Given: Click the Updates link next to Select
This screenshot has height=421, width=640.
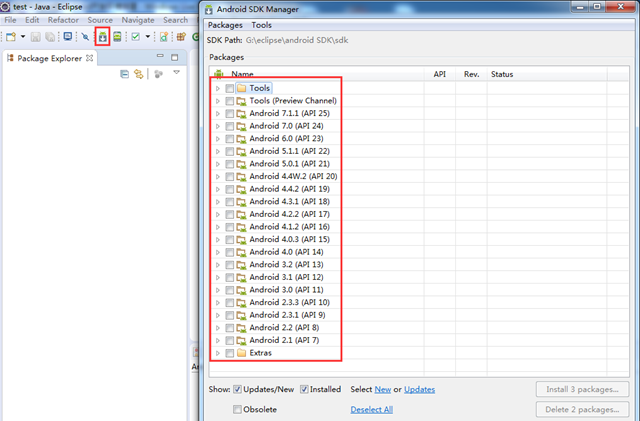Looking at the screenshot, I should click(x=420, y=390).
